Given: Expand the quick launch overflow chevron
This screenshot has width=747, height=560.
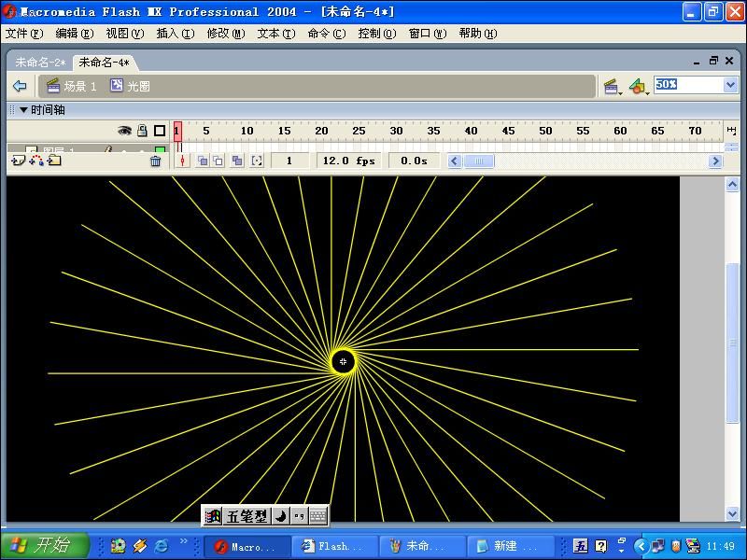Looking at the screenshot, I should (x=183, y=541).
